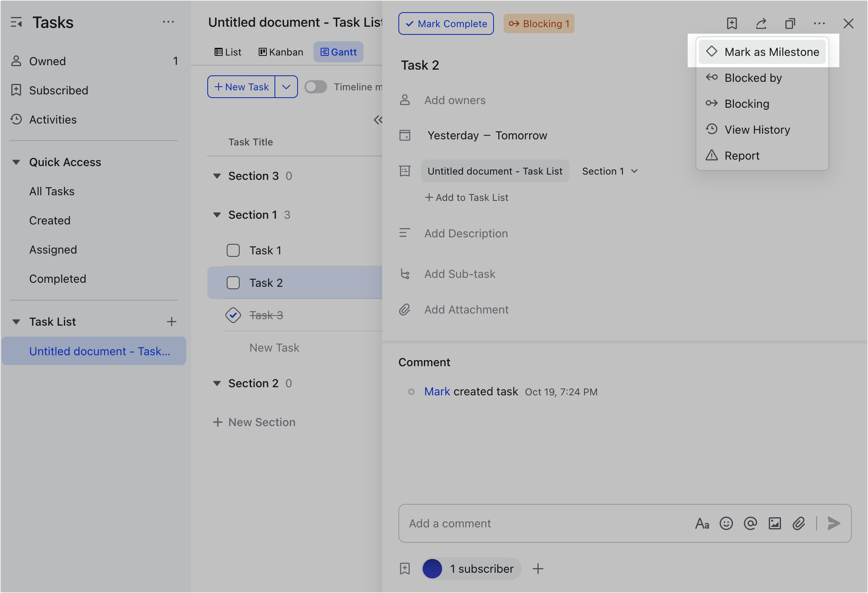Select Mark as Milestone from the menu
Image resolution: width=868 pixels, height=593 pixels.
[x=762, y=51]
